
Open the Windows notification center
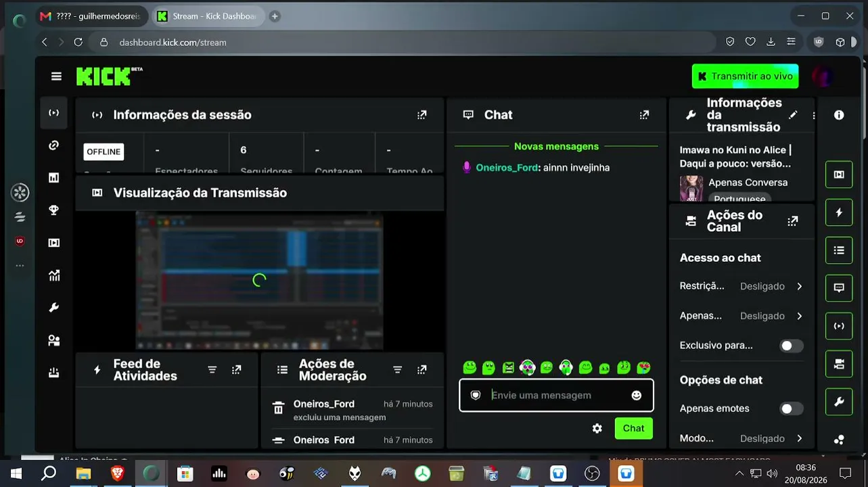click(845, 473)
